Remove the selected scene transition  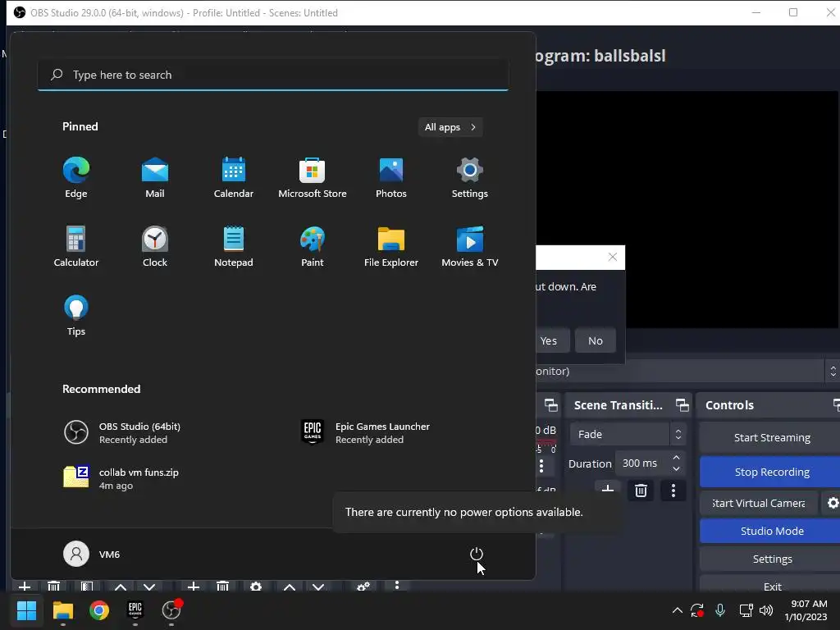(641, 491)
